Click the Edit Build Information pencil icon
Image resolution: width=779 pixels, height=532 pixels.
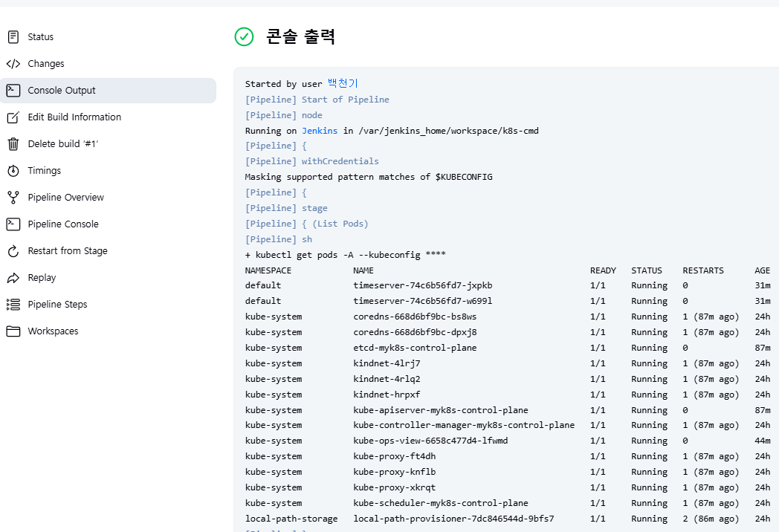tap(13, 117)
